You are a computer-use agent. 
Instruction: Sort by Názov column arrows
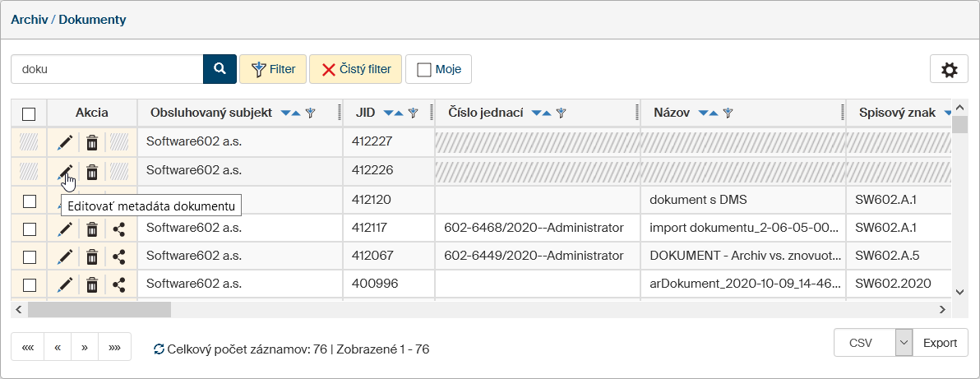coord(708,113)
